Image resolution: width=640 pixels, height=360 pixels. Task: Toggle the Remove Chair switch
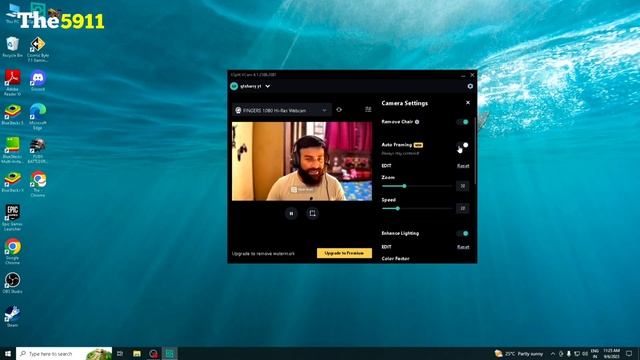[x=463, y=122]
